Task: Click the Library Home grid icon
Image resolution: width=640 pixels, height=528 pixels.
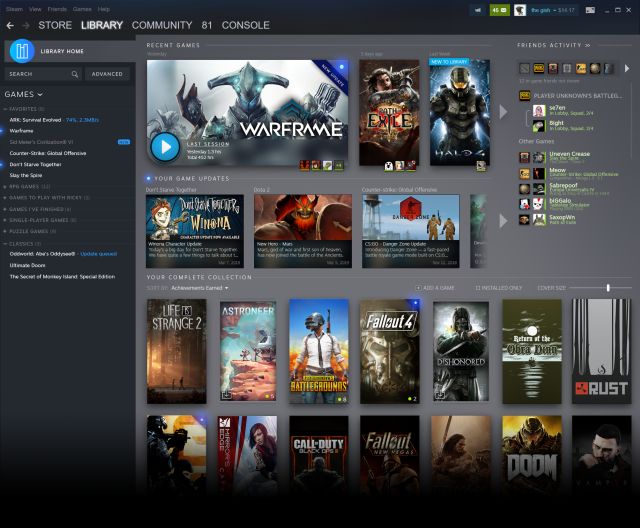Action: point(20,52)
